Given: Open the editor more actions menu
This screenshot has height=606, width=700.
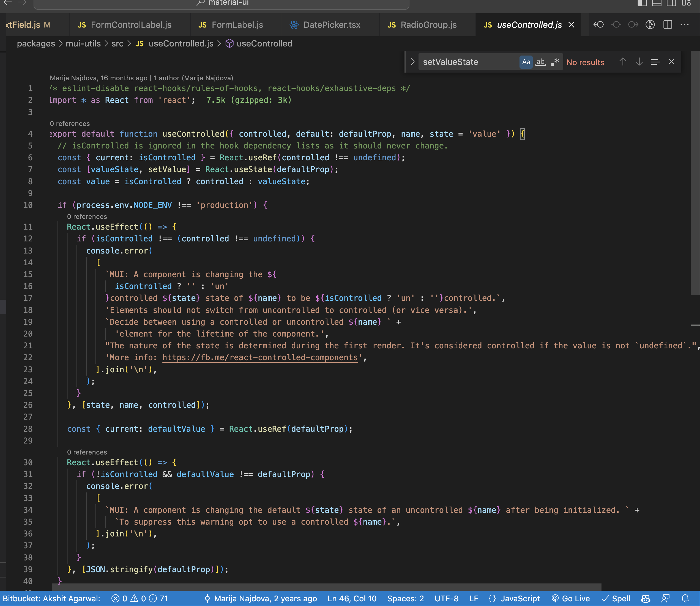Looking at the screenshot, I should point(684,25).
